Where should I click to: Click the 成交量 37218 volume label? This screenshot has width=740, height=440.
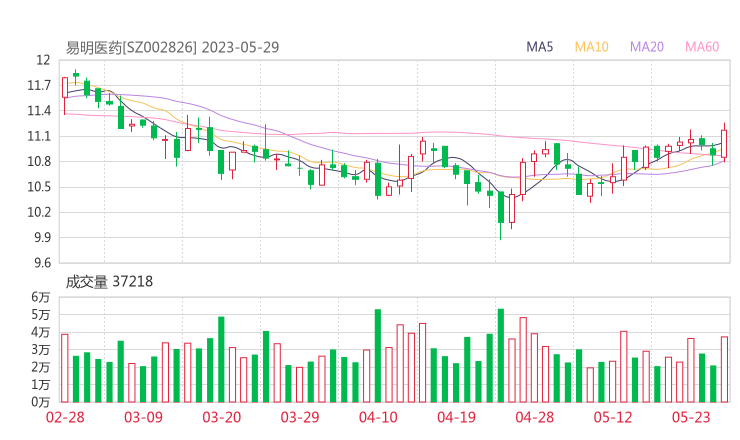click(110, 283)
